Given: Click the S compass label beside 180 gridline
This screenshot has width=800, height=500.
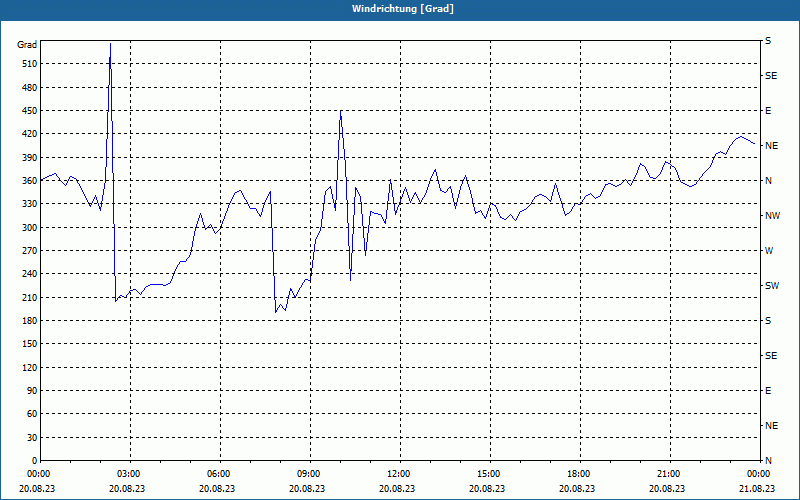Looking at the screenshot, I should click(x=768, y=321).
